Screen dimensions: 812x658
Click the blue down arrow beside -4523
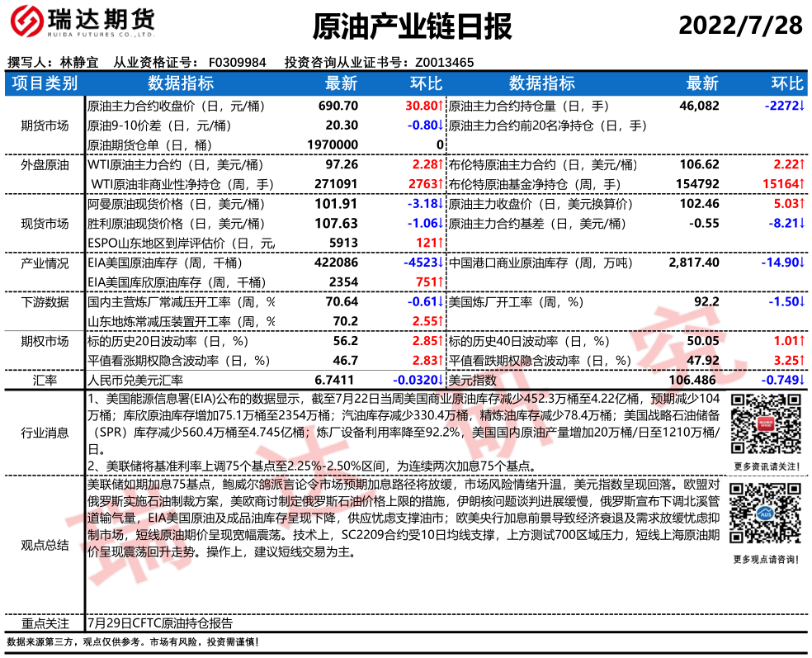(x=441, y=263)
